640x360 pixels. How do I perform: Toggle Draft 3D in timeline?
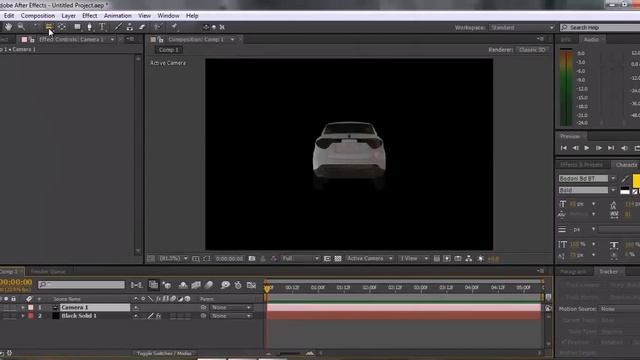click(x=167, y=285)
